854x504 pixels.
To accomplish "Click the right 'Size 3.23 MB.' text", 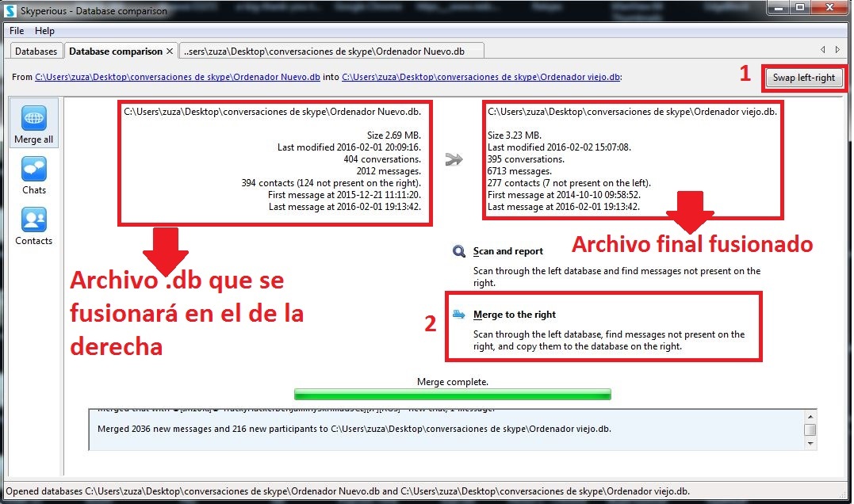I will (x=514, y=135).
